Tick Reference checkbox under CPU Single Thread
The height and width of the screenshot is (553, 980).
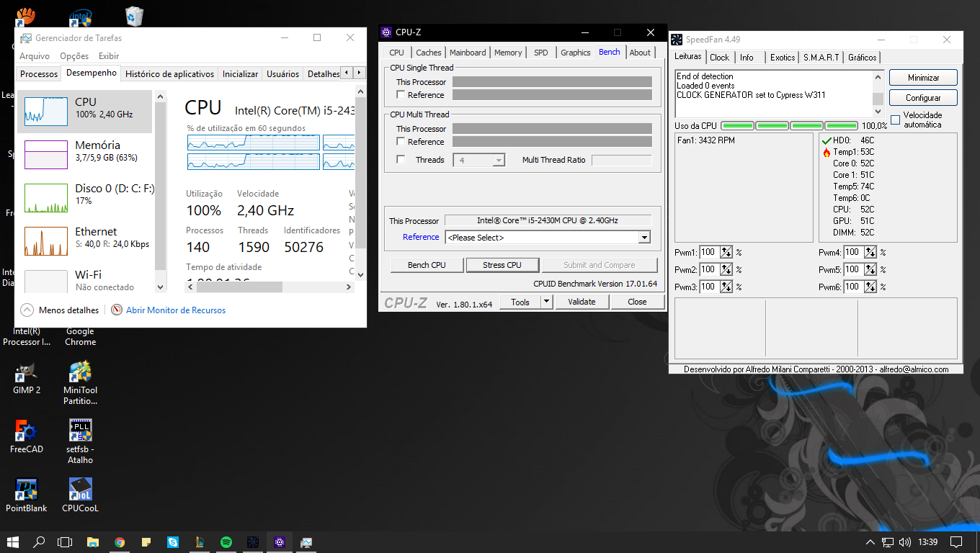click(x=401, y=95)
